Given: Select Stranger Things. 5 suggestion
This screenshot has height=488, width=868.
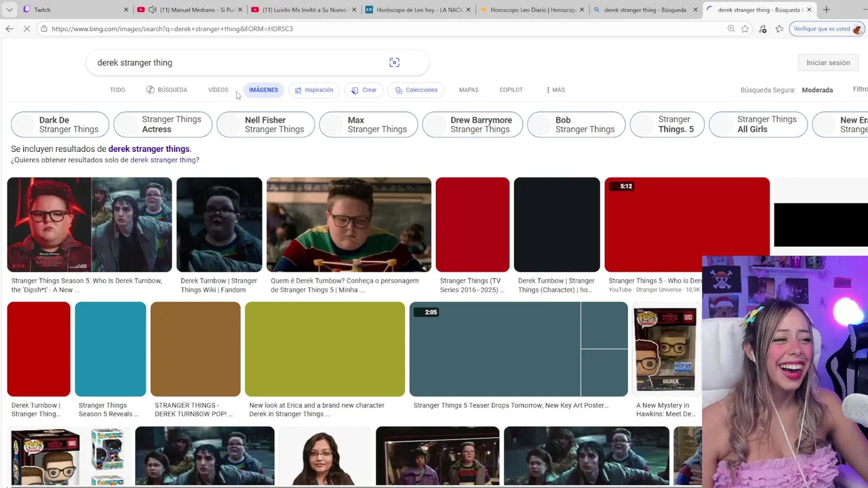Looking at the screenshot, I should pyautogui.click(x=667, y=124).
